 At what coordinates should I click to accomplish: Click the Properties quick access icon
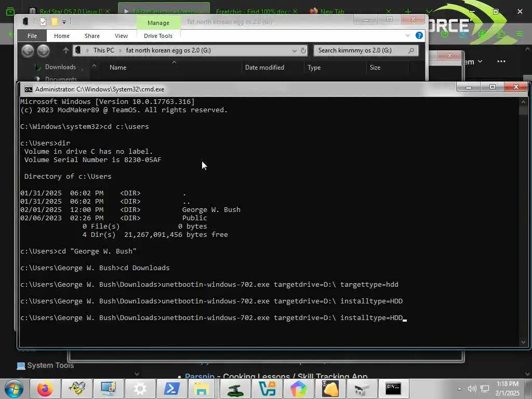click(43, 22)
